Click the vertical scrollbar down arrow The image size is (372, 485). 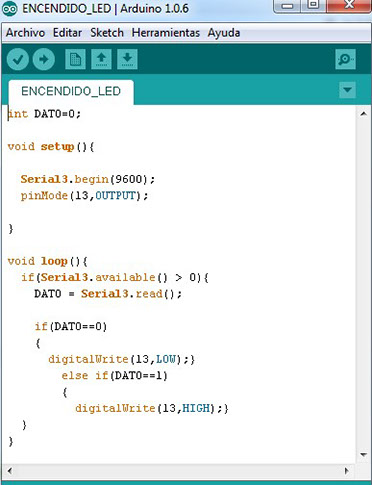click(x=363, y=454)
